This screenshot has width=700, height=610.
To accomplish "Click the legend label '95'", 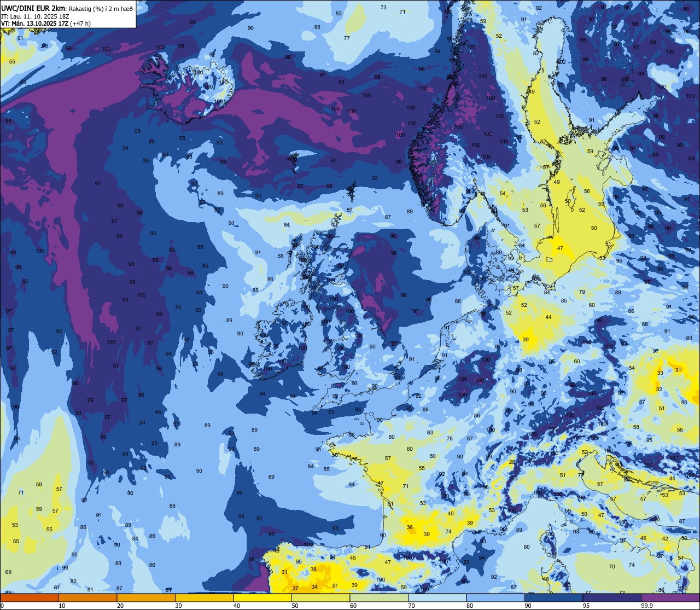I will pos(586,606).
